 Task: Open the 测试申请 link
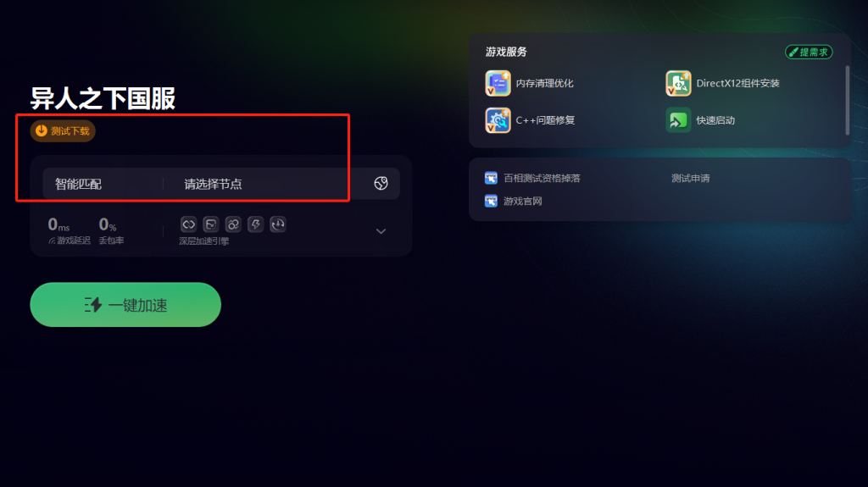tap(690, 178)
